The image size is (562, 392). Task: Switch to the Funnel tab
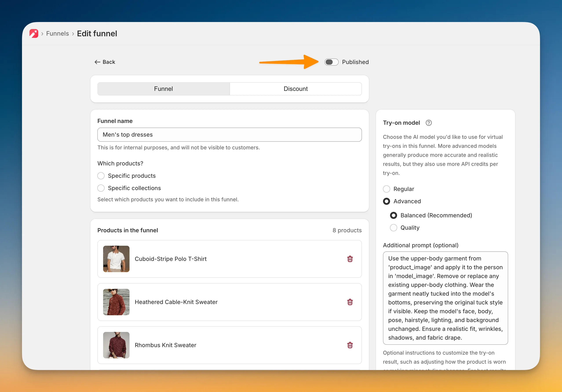pos(164,89)
